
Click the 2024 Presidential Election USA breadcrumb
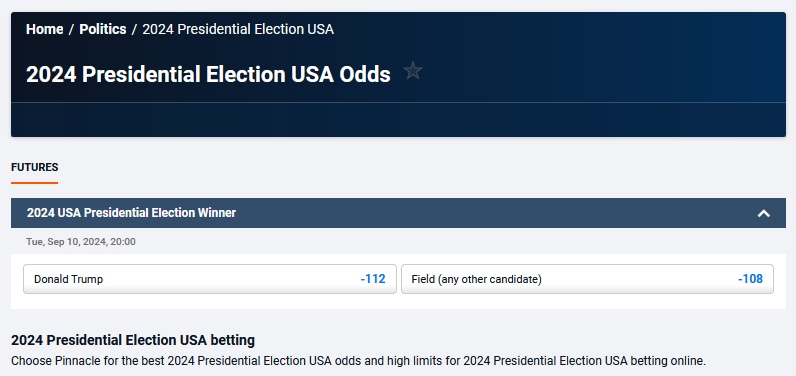pyautogui.click(x=238, y=29)
